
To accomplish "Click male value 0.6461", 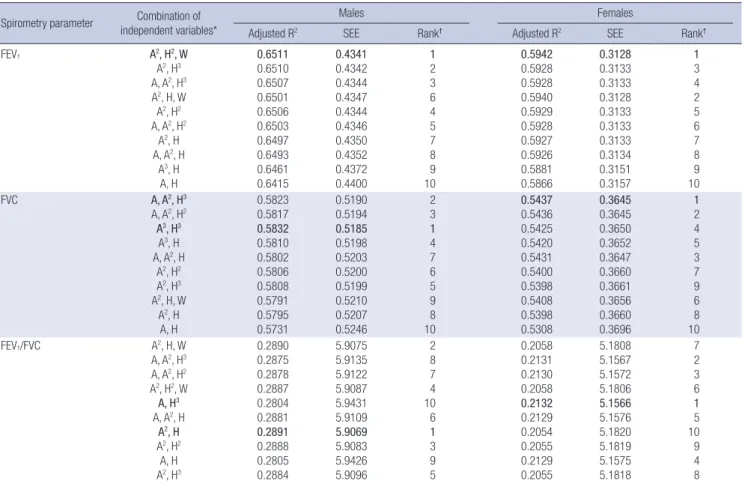I will [x=273, y=169].
